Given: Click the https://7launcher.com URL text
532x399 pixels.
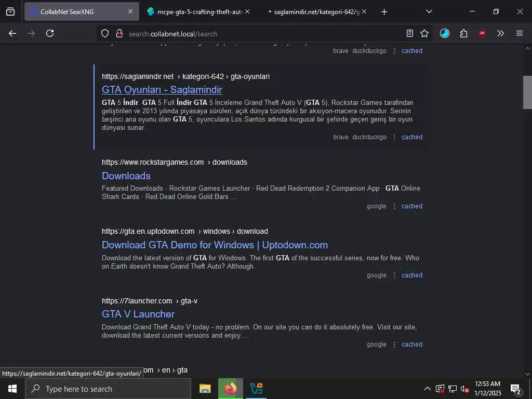Looking at the screenshot, I should tap(137, 301).
